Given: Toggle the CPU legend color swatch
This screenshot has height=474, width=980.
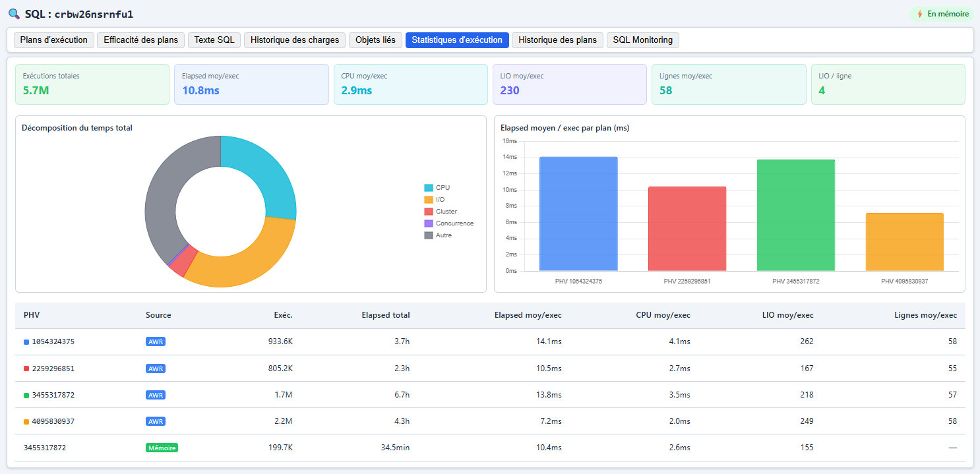Looking at the screenshot, I should tap(429, 188).
